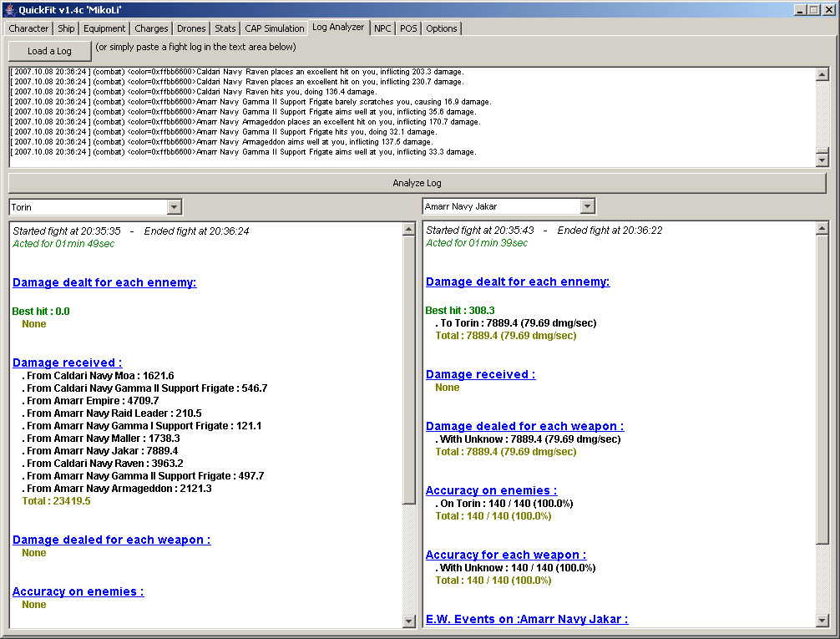This screenshot has width=840, height=639.
Task: Switch to the Ship tab
Action: click(66, 28)
